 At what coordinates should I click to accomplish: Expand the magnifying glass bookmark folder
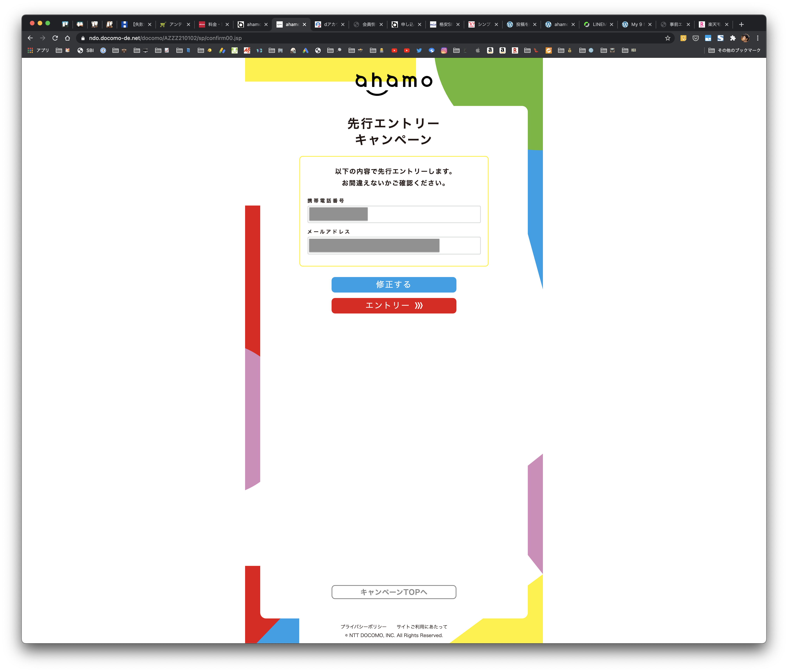pyautogui.click(x=335, y=50)
